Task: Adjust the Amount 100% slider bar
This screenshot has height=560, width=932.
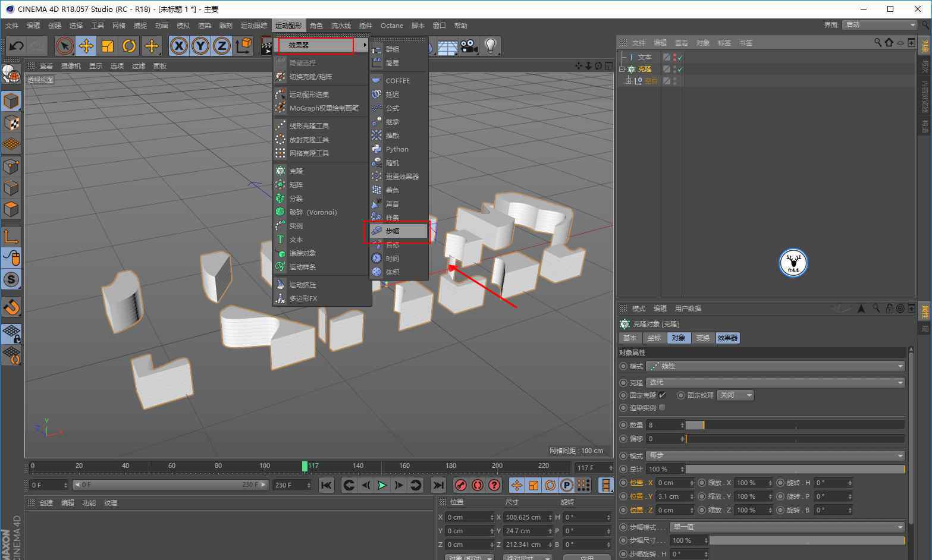Action: point(795,469)
